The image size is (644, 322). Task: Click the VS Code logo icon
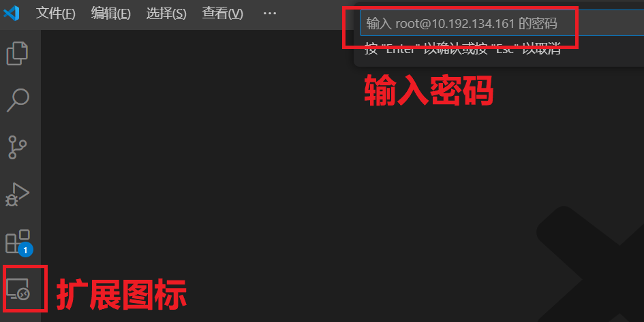click(12, 13)
